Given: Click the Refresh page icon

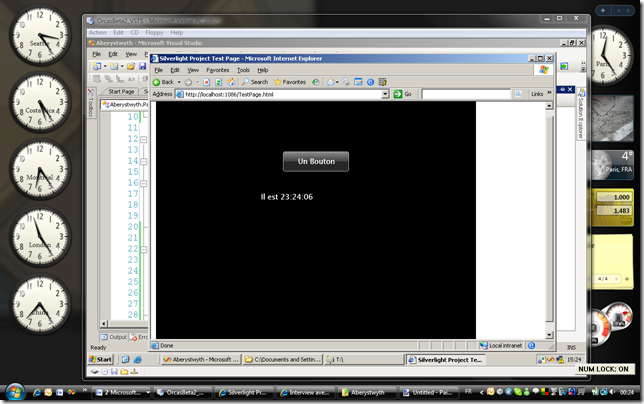Looking at the screenshot, I should click(x=219, y=82).
